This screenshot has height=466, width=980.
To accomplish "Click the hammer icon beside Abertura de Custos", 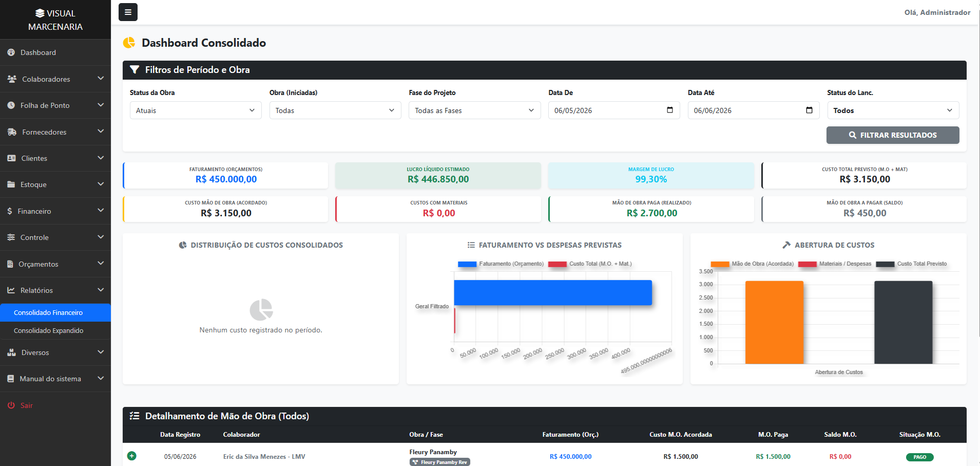I will click(x=786, y=245).
